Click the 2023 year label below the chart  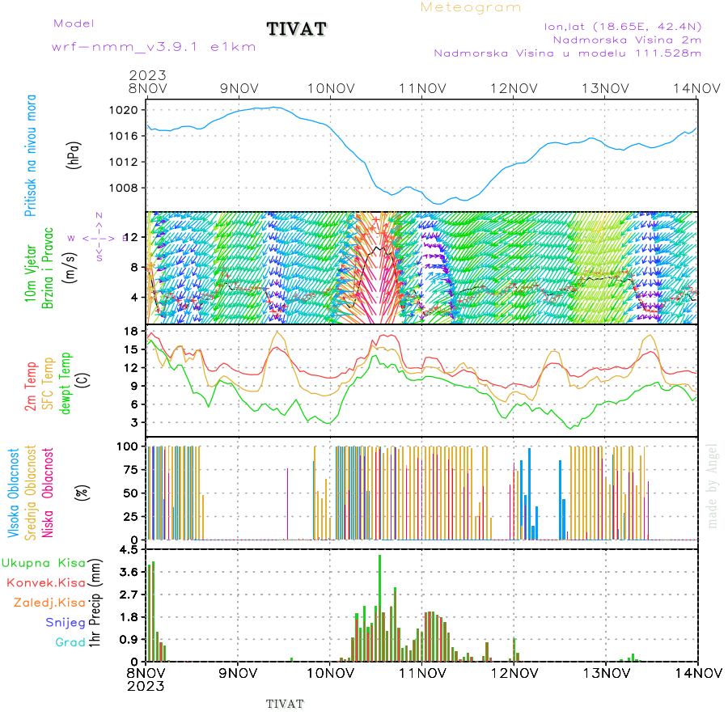coord(146,686)
